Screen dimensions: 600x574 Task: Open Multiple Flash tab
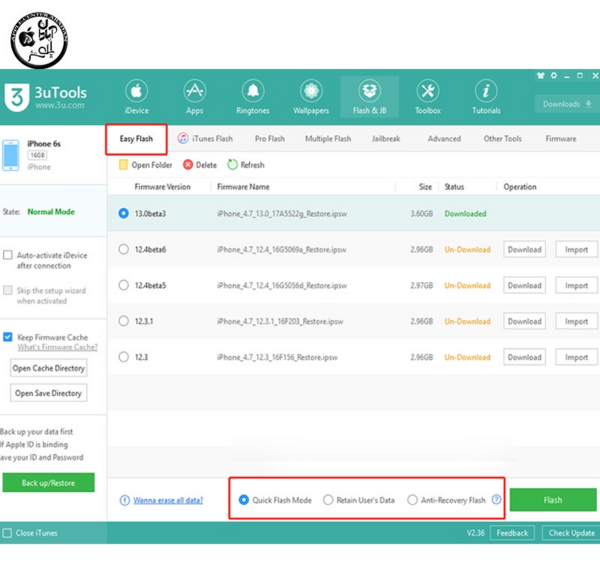tap(328, 139)
